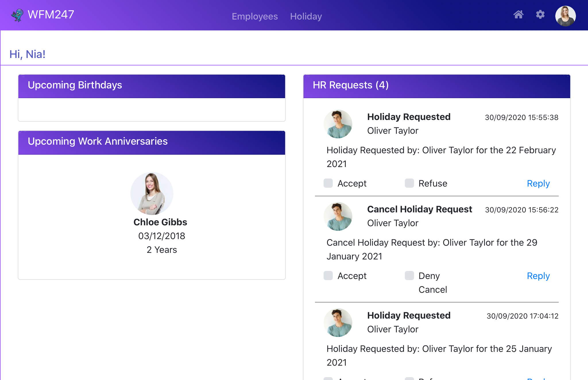Click the 'Hi, Nia!' greeting
The height and width of the screenshot is (380, 588).
click(27, 54)
